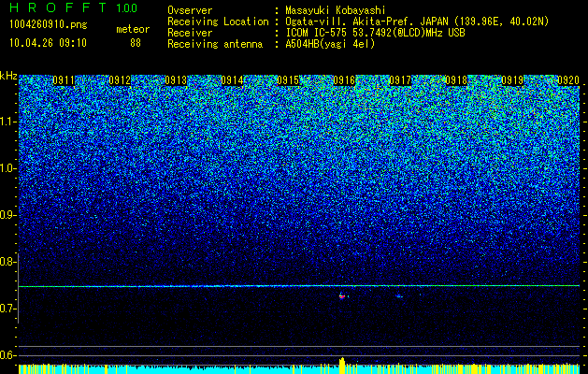Click the filename 1004260910.png
This screenshot has height=374, width=588.
[x=49, y=25]
